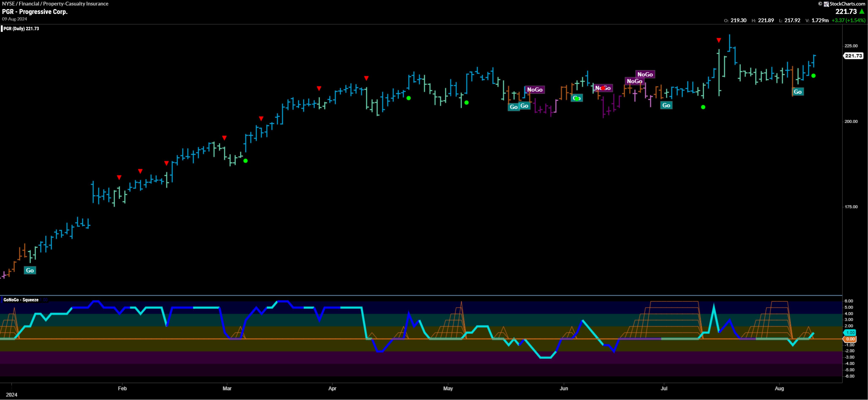Click the green dot in mid-July

[703, 107]
